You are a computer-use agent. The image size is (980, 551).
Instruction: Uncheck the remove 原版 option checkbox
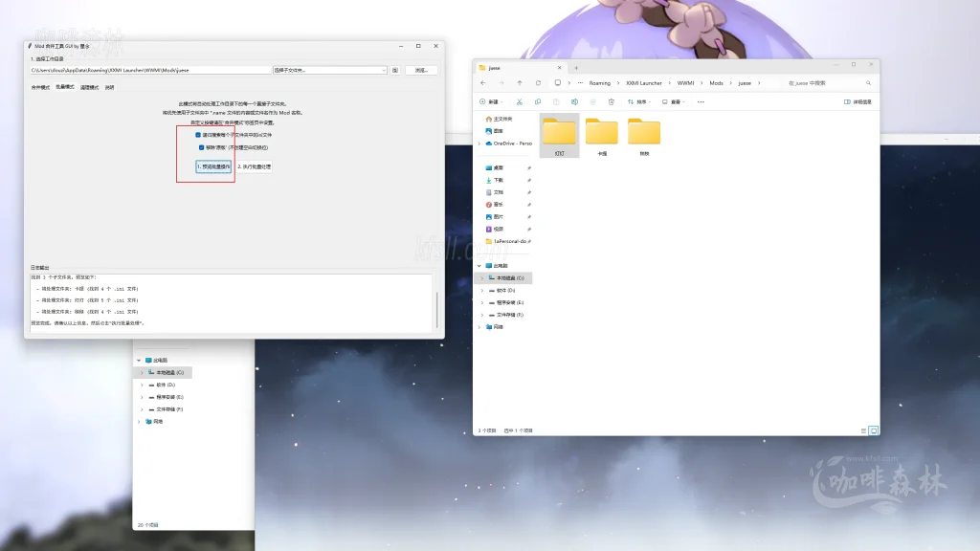[202, 147]
